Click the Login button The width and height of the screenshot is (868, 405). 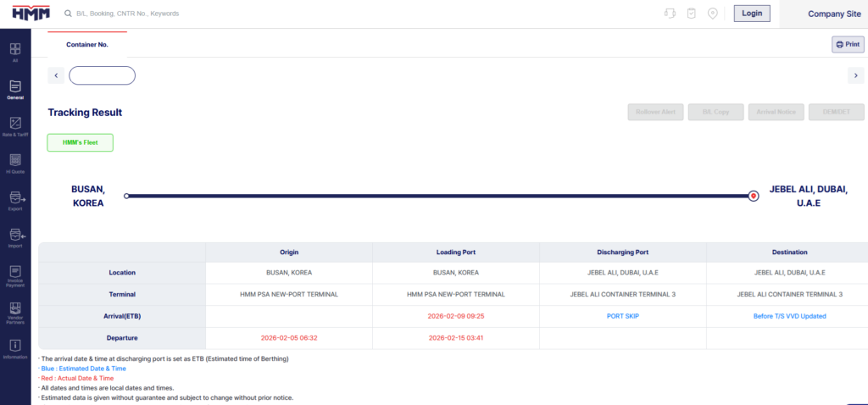pyautogui.click(x=751, y=13)
